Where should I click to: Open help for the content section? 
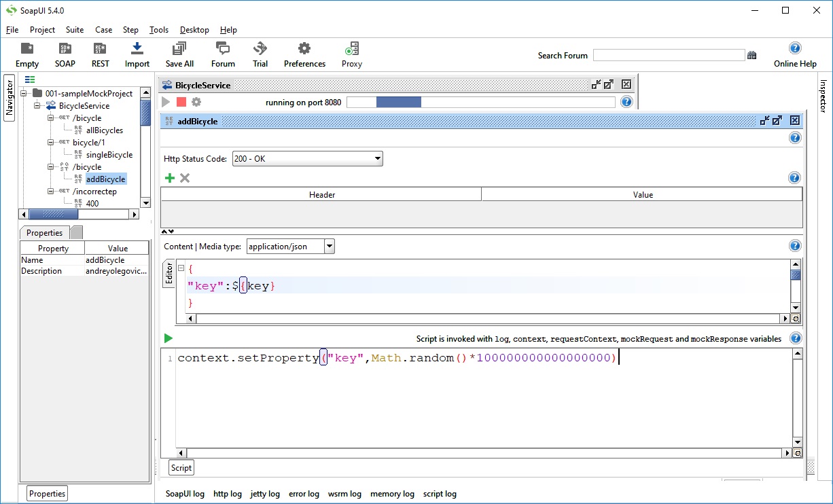[795, 246]
